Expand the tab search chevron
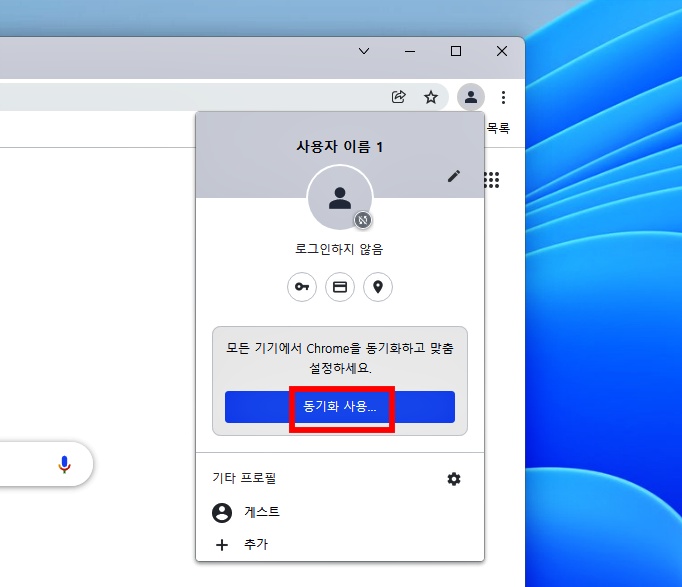 [x=364, y=51]
